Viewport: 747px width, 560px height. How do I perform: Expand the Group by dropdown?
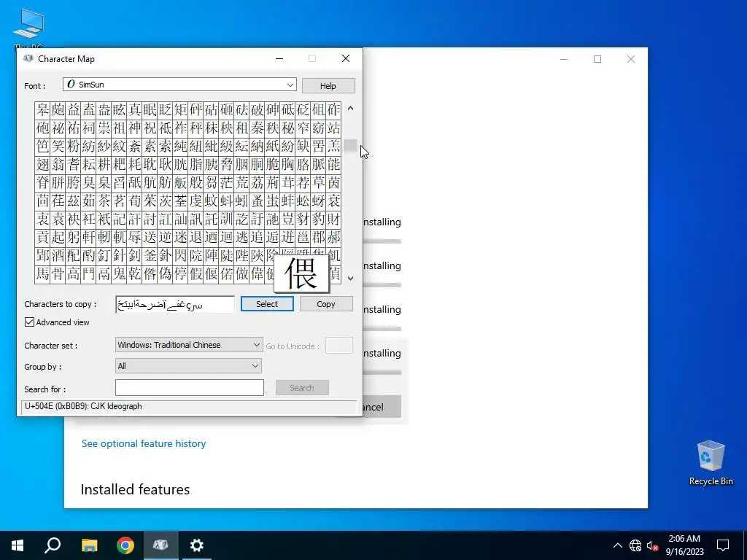point(188,366)
